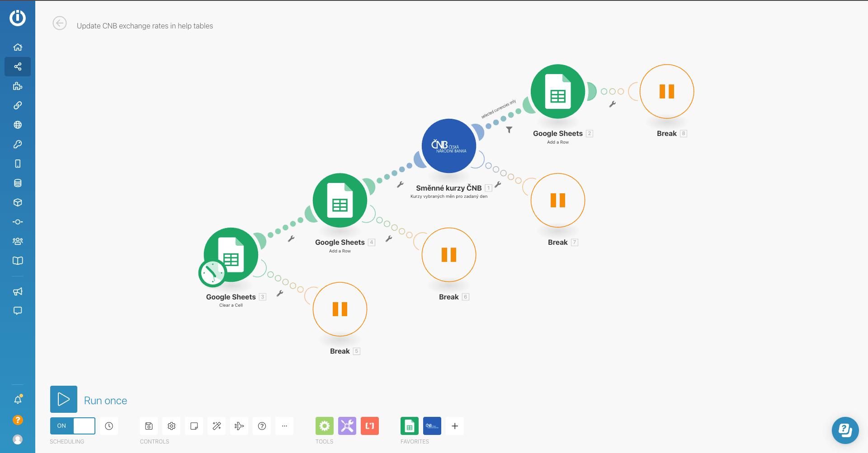Image resolution: width=868 pixels, height=453 pixels.
Task: Open scenario settings gear icon
Action: [x=171, y=426]
